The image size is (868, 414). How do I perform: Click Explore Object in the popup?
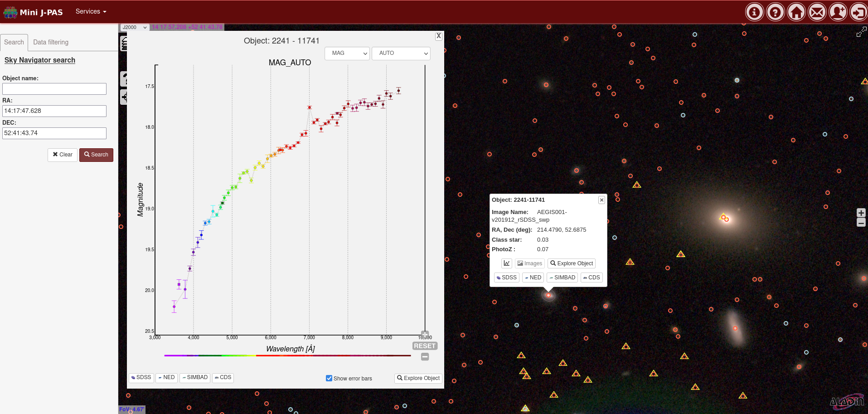[x=571, y=263]
